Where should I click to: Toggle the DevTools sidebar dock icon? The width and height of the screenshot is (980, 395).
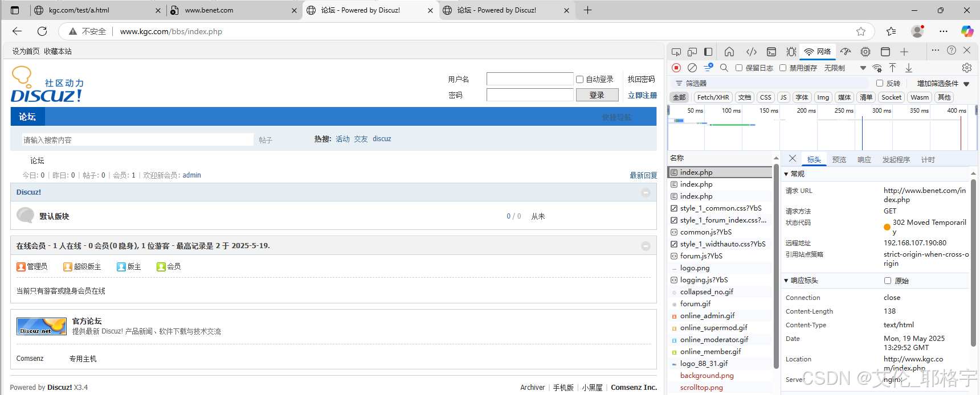tap(708, 52)
